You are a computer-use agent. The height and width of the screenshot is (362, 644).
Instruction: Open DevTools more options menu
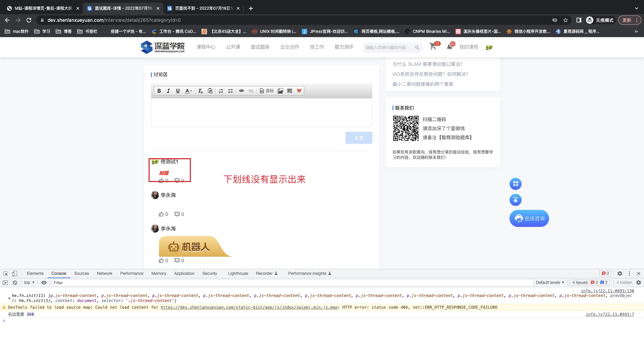click(x=629, y=274)
